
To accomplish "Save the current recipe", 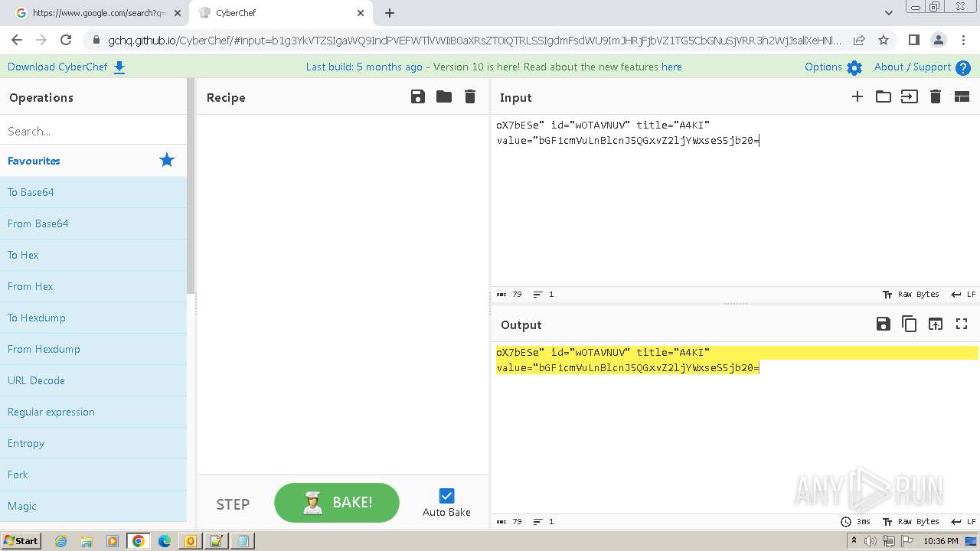I will [418, 96].
